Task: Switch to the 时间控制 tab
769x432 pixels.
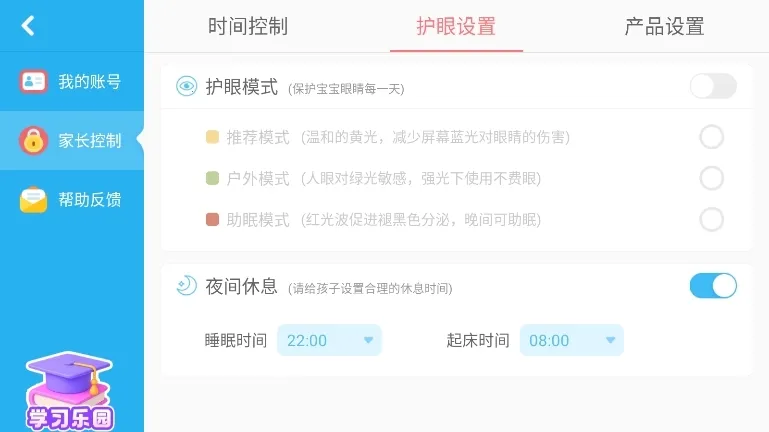Action: pyautogui.click(x=248, y=27)
